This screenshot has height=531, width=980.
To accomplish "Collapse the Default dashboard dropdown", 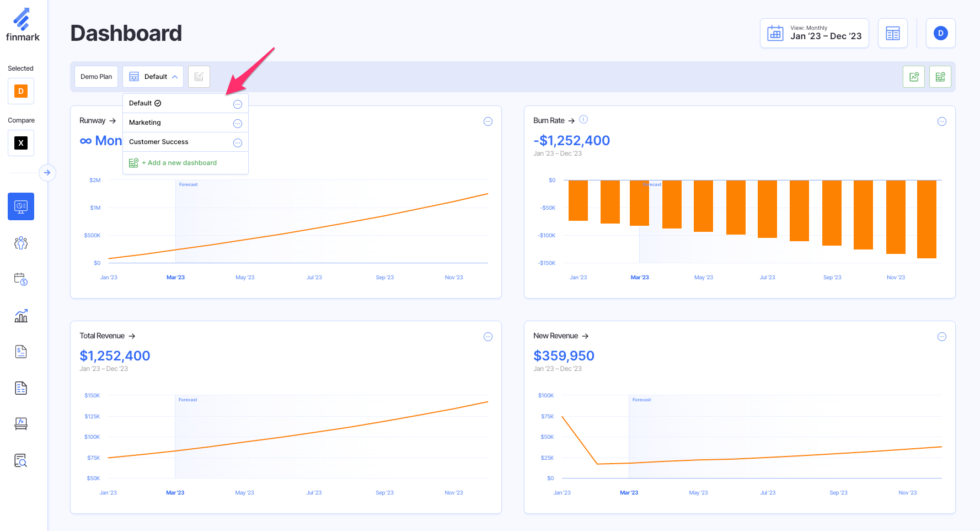I will [153, 76].
